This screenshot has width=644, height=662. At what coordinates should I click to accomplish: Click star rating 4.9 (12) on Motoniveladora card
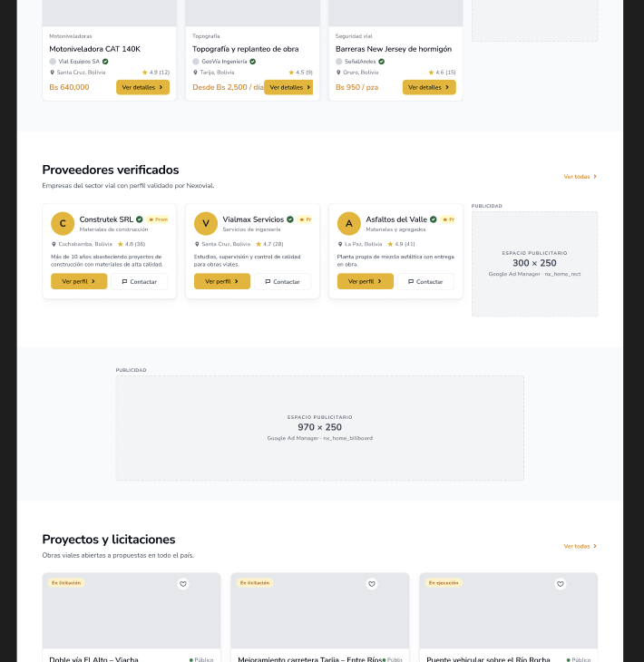[x=156, y=73]
